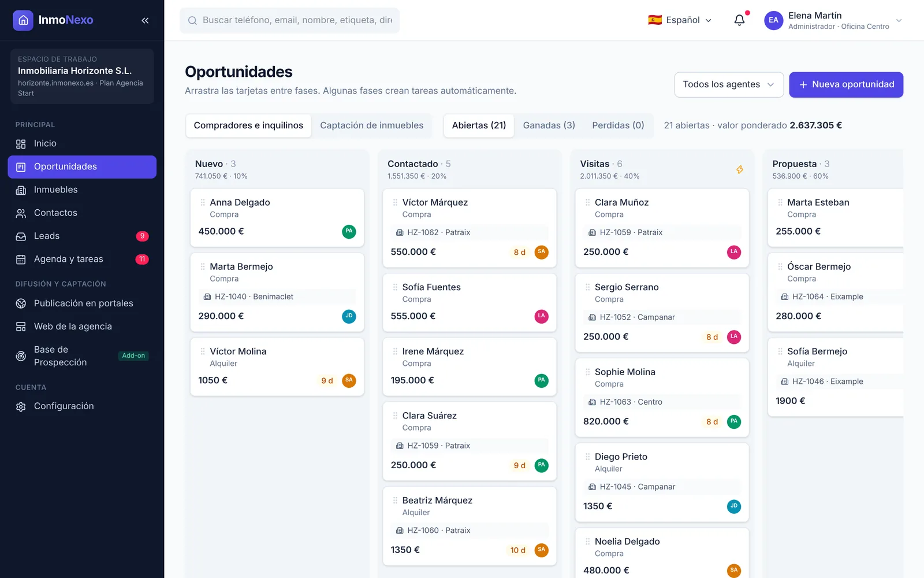Grab the drag handle on Víctor Márquez card
Image resolution: width=924 pixels, height=578 pixels.
coord(395,202)
